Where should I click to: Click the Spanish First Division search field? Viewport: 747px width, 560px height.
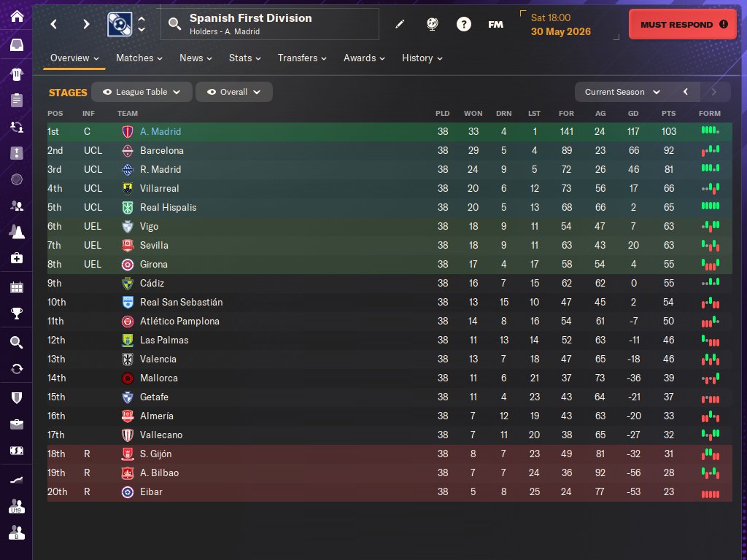tap(270, 24)
